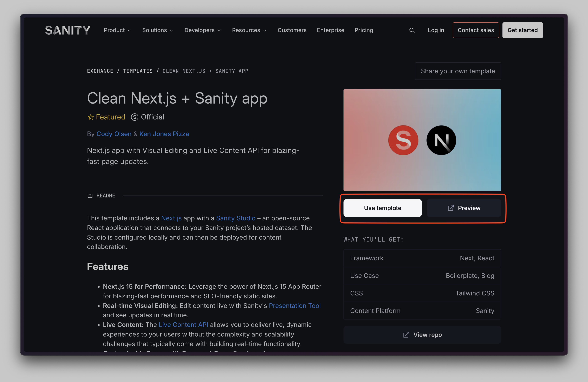Click the Preview button

tap(464, 208)
